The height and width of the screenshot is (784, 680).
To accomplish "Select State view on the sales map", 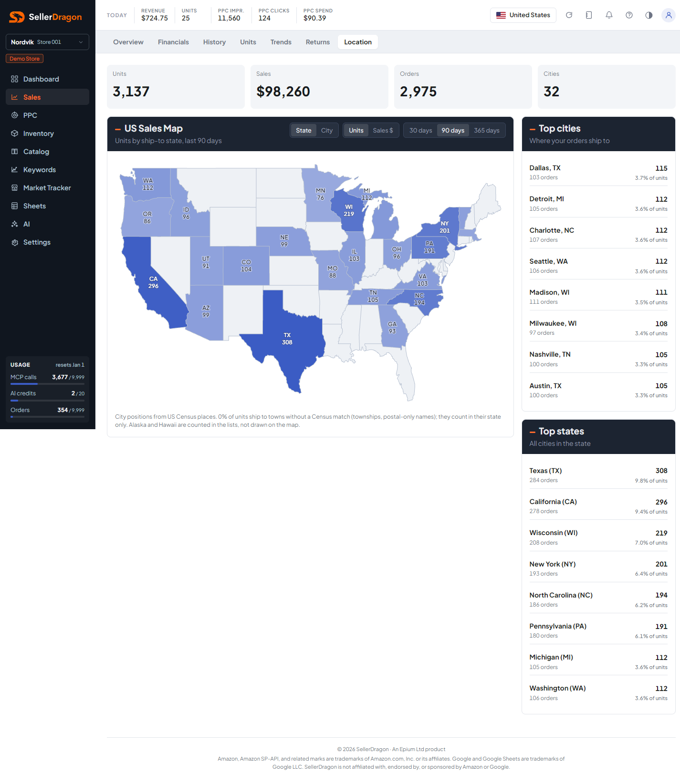I will (303, 131).
